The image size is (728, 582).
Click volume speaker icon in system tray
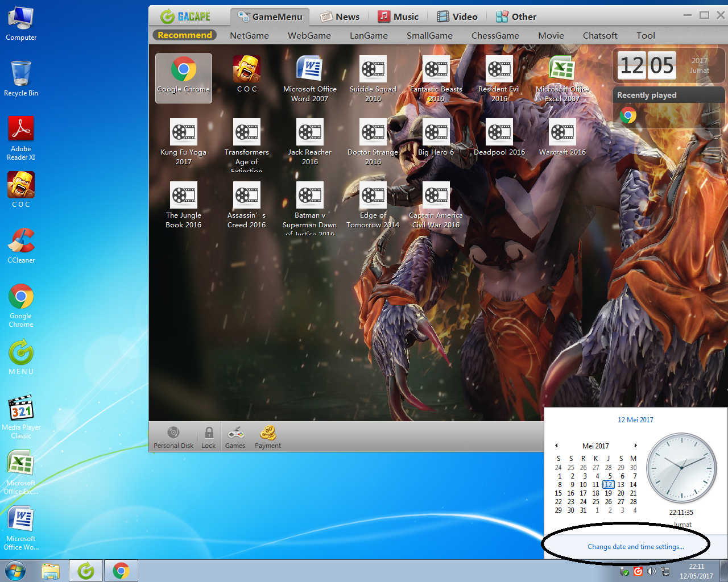(651, 571)
